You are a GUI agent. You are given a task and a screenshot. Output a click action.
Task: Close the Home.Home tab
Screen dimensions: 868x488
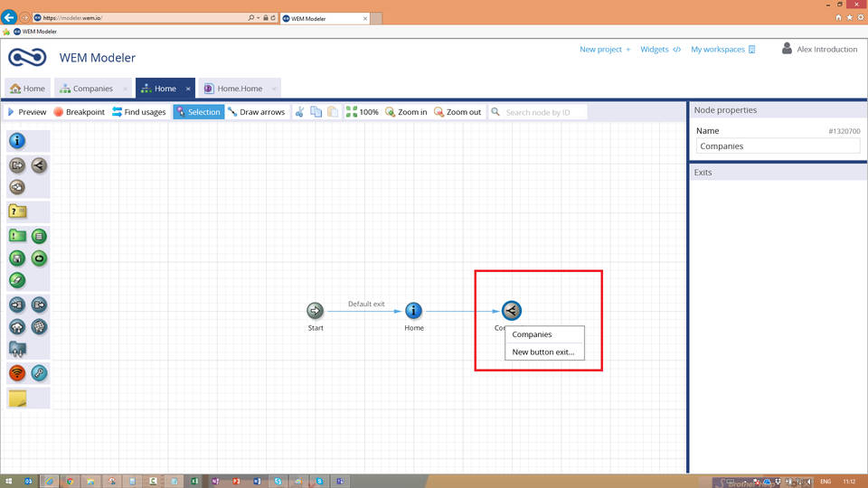coord(274,89)
